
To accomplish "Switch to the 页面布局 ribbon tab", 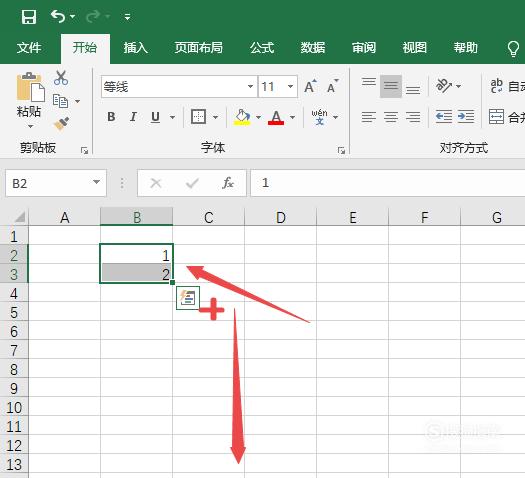I will 199,48.
